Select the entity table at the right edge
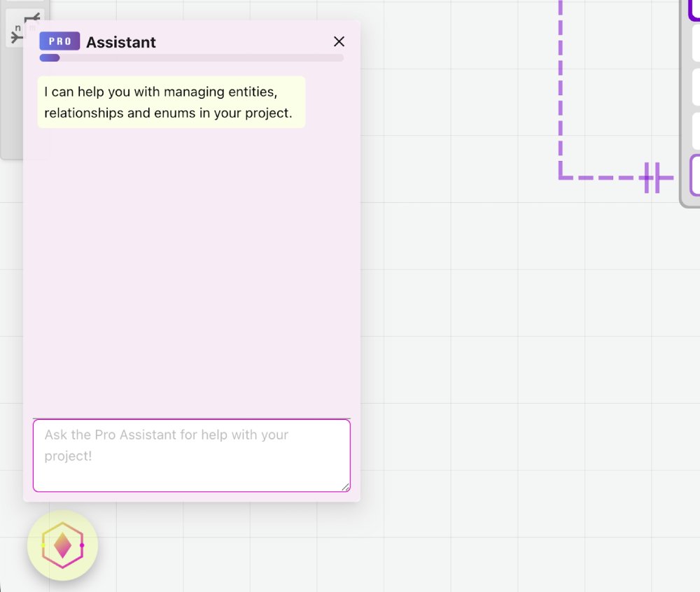The height and width of the screenshot is (592, 700). point(694,105)
